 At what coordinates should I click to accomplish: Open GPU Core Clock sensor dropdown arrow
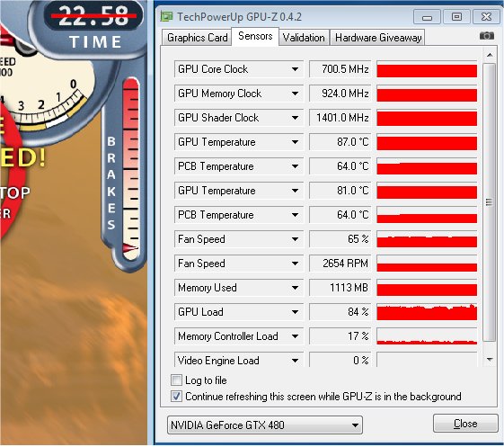point(295,69)
